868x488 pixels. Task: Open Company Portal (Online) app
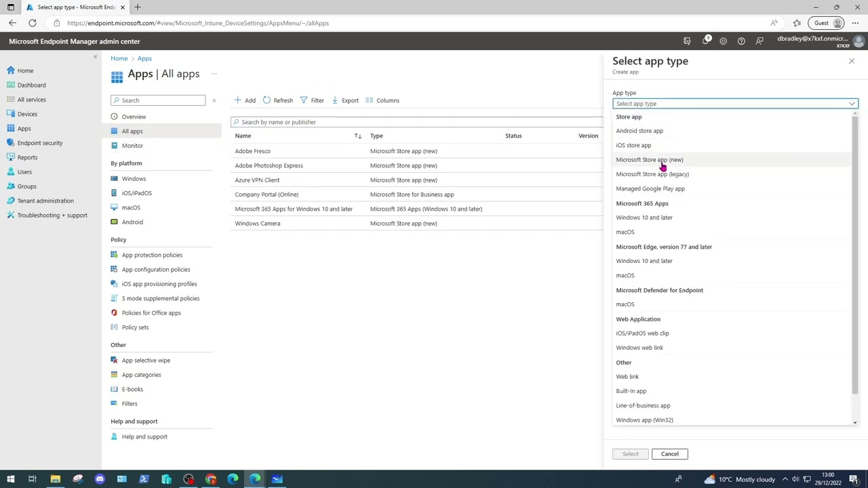point(267,195)
